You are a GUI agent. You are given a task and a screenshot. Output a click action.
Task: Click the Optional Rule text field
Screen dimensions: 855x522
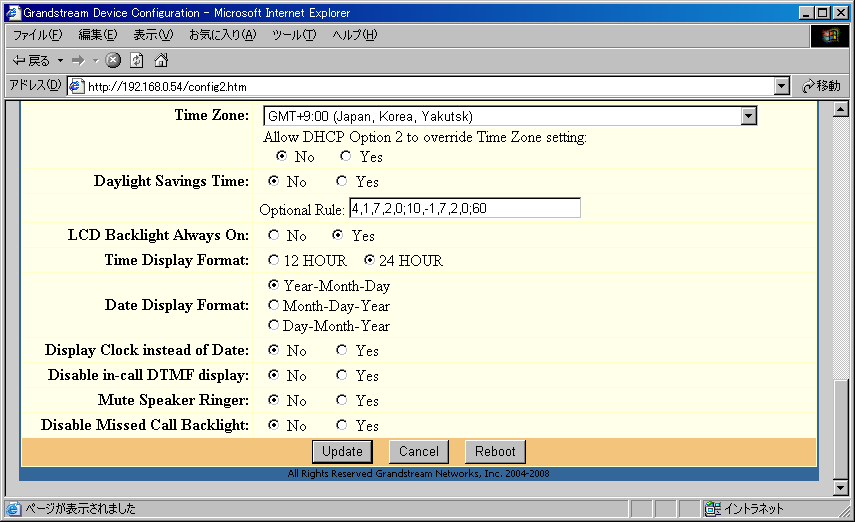coord(464,208)
